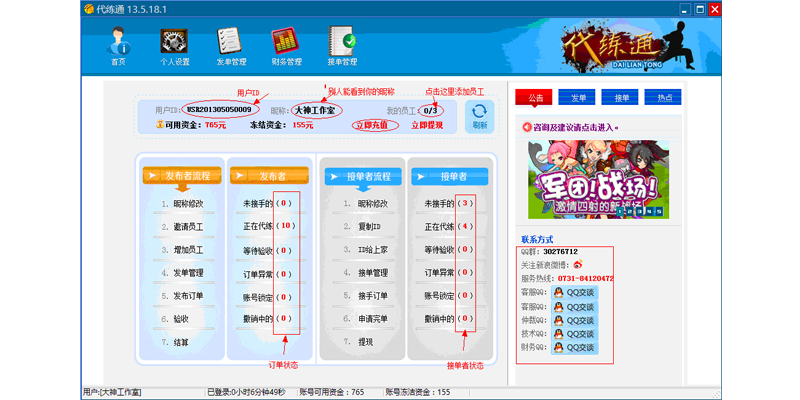This screenshot has width=800, height=400.
Task: Go to the 首页 home icon
Action: pos(118,47)
